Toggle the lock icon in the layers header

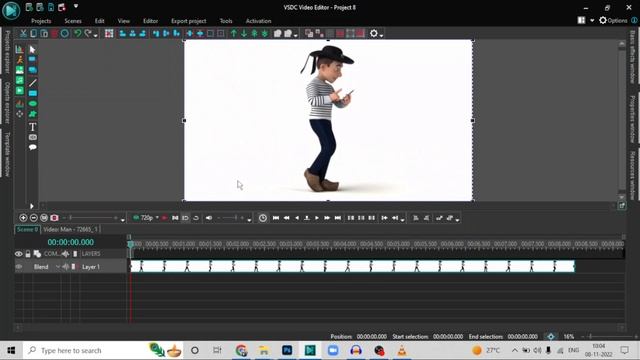pos(28,254)
